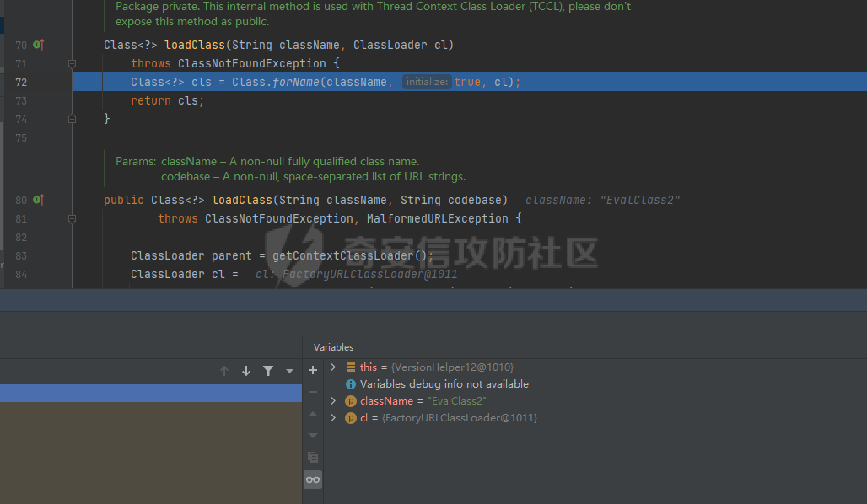The image size is (867, 504).
Task: Click the override gutter icon on line 70
Action: [39, 45]
